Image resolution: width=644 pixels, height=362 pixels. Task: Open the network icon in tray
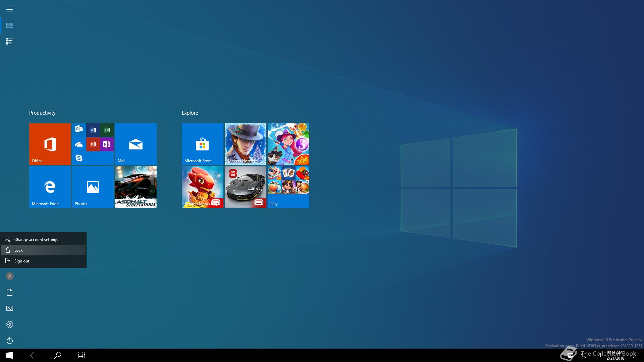[570, 355]
